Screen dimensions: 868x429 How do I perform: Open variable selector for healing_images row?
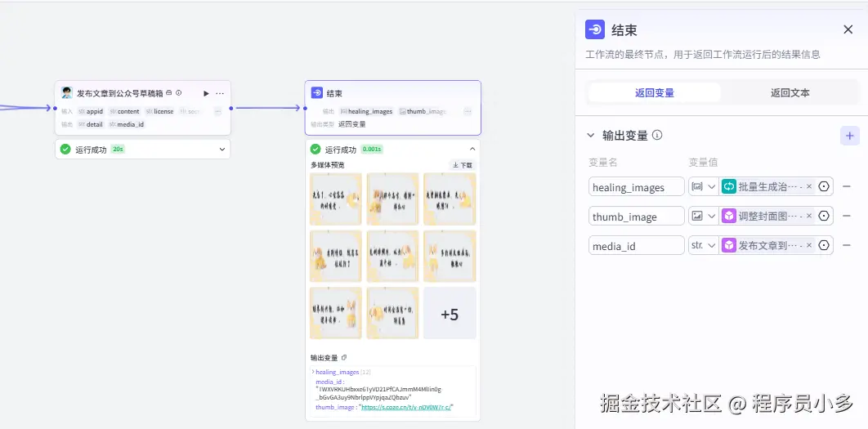tap(824, 186)
